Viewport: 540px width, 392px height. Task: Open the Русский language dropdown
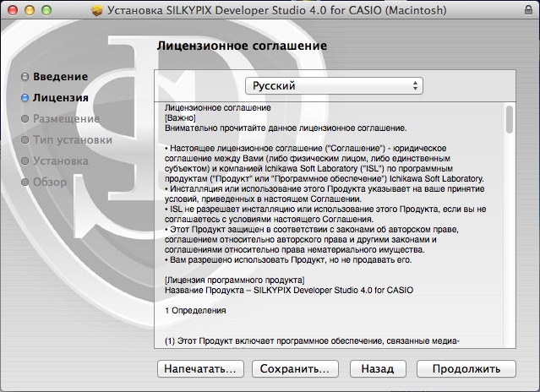tap(334, 85)
